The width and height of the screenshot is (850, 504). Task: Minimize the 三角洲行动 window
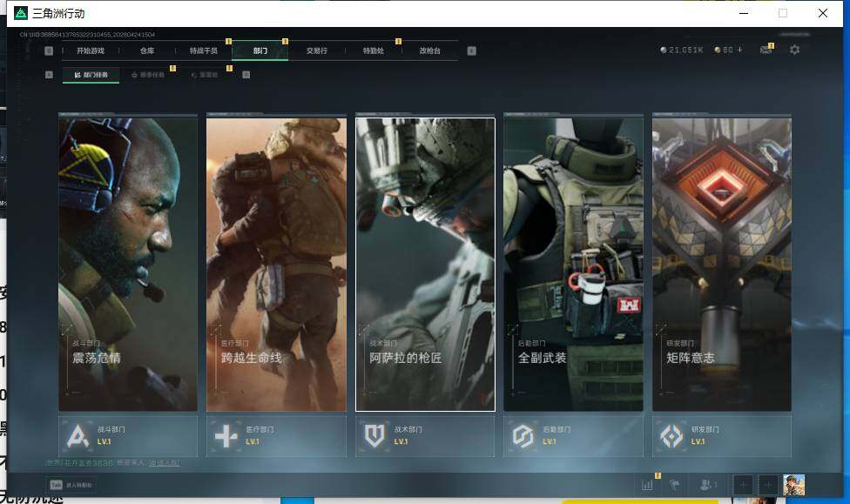[x=744, y=13]
